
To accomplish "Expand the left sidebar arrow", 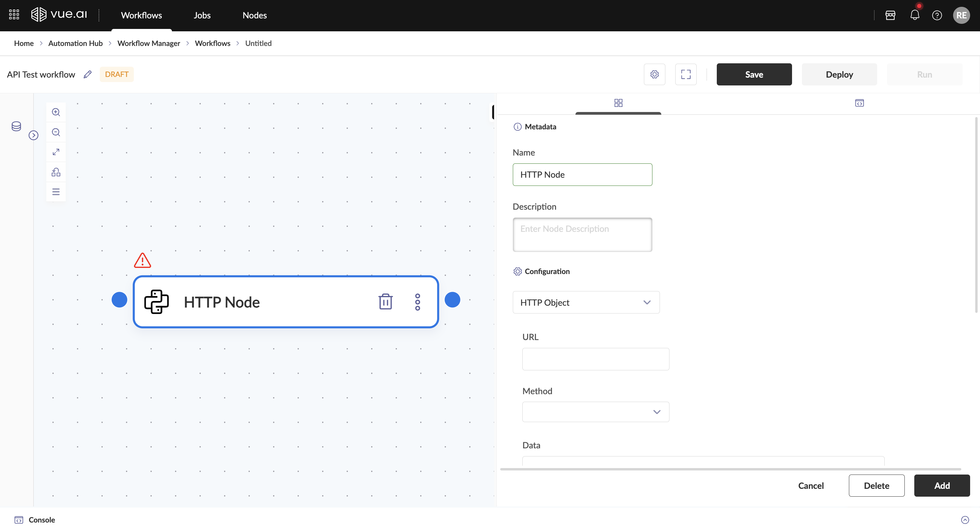I will [x=33, y=135].
